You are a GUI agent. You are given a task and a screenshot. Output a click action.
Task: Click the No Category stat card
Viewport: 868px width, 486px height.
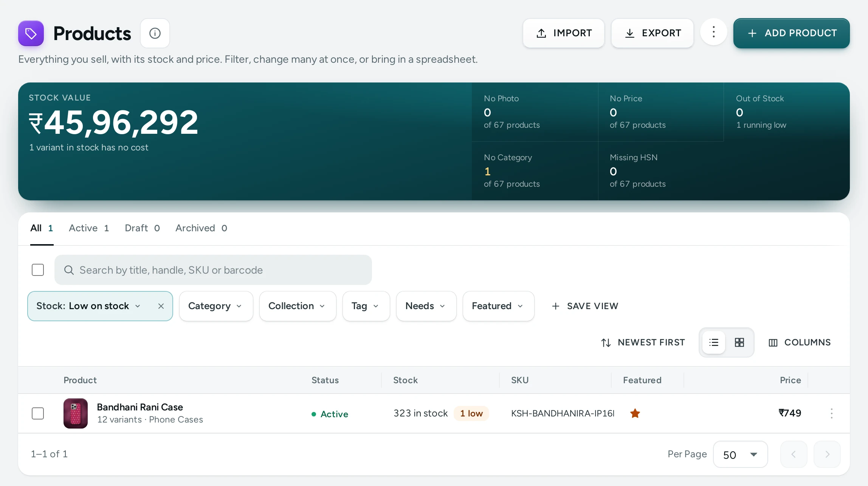coord(535,171)
